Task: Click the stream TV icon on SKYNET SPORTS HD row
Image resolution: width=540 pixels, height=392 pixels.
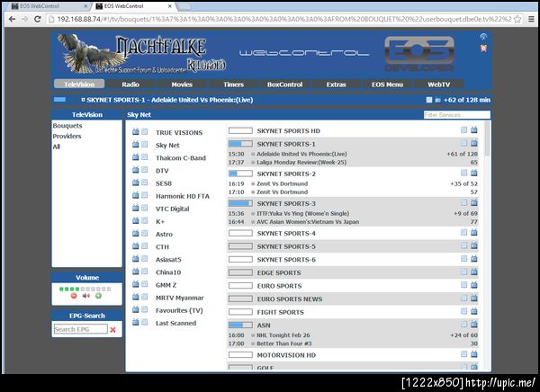Action: 474,129
